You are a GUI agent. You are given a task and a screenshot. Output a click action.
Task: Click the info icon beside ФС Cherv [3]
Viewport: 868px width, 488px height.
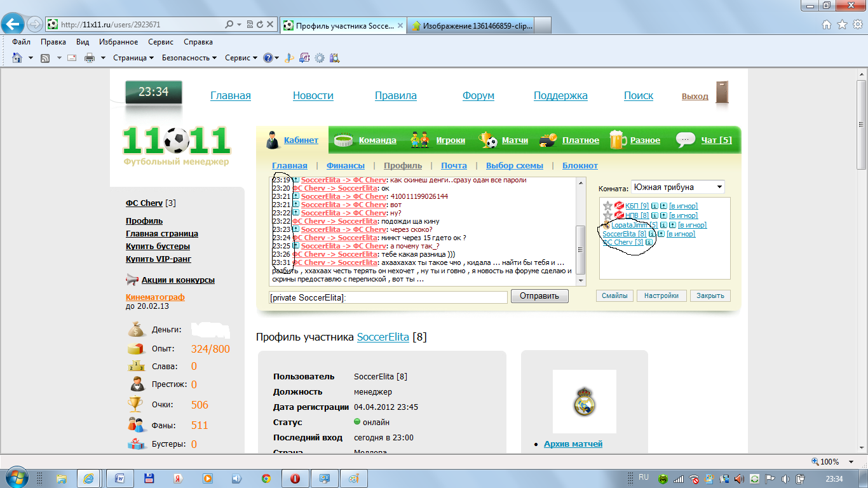click(x=649, y=243)
